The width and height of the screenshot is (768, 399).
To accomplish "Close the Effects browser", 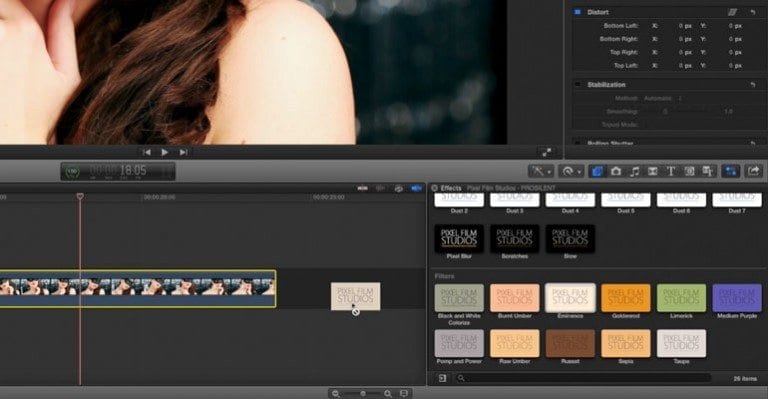I will [x=434, y=188].
